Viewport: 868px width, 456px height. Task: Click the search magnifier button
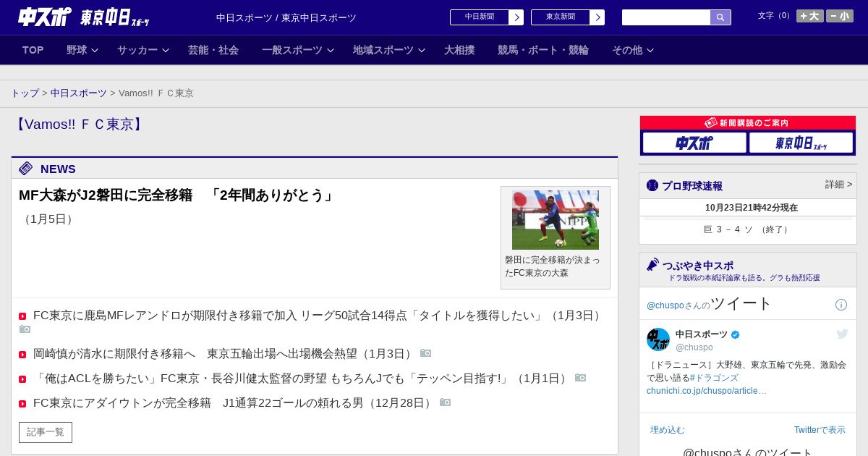point(720,17)
